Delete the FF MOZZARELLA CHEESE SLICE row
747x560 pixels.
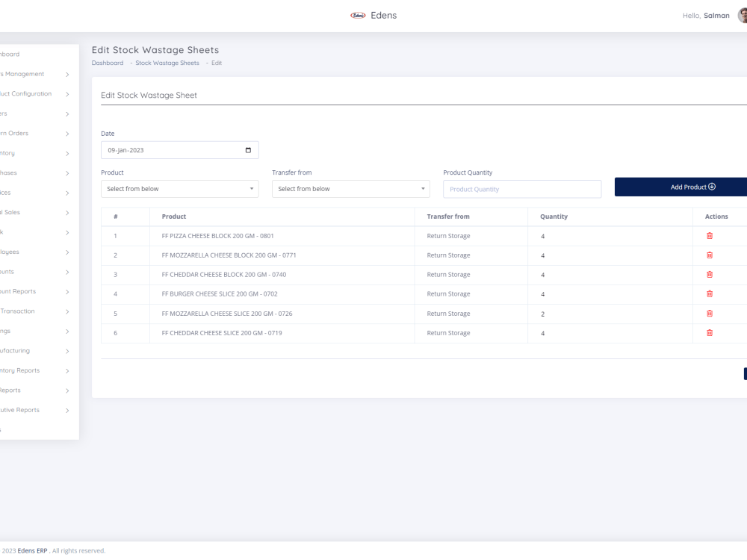tap(710, 314)
